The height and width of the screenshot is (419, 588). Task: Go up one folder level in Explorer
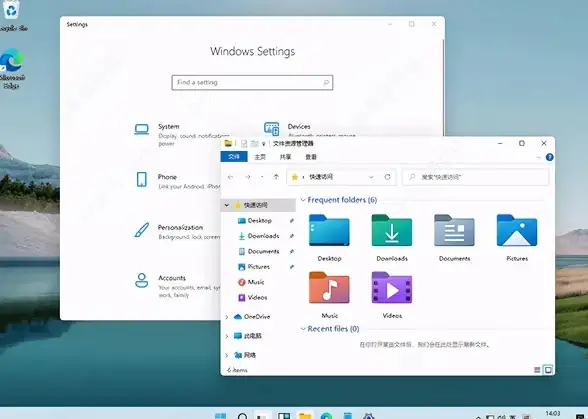click(276, 177)
